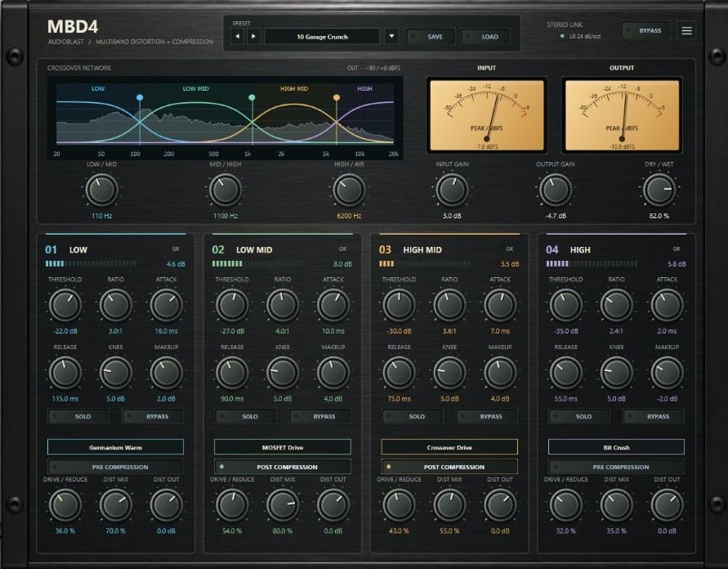Click the HIGH band Makeup knob
Screen dimensions: 728x569
click(668, 373)
